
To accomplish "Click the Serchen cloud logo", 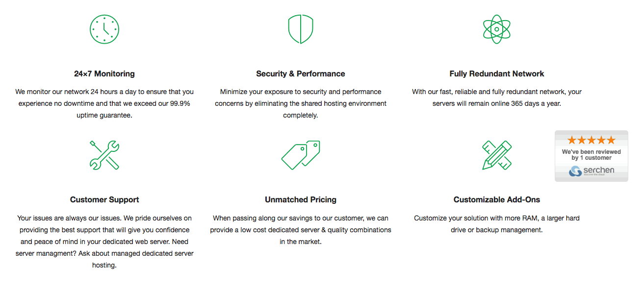I will coord(592,171).
